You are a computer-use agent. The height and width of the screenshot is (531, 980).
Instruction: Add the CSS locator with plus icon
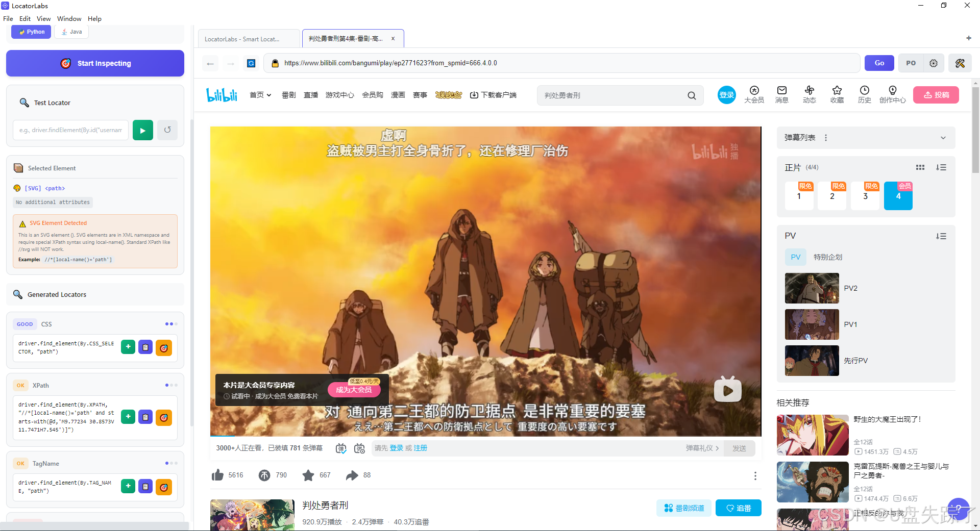pos(128,347)
